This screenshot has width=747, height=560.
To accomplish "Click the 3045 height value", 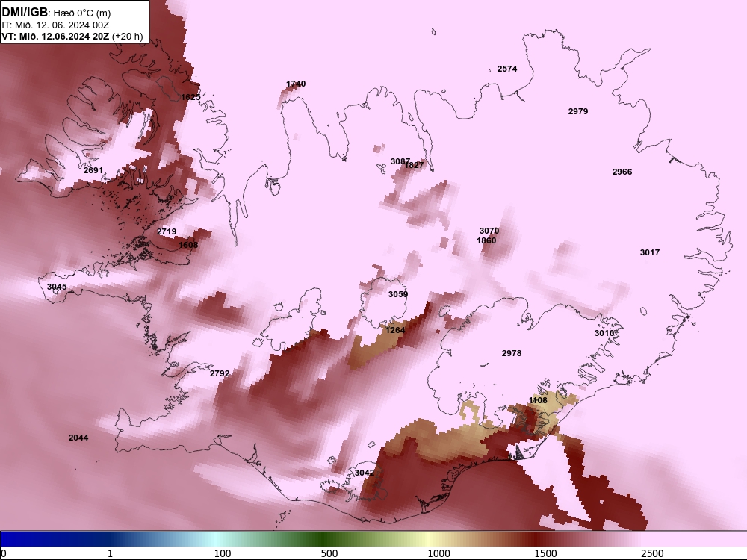I will [x=57, y=287].
